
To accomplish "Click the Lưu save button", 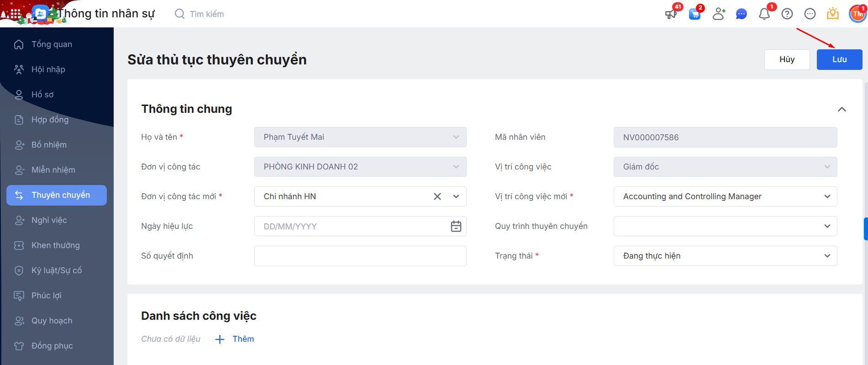I will tap(839, 59).
